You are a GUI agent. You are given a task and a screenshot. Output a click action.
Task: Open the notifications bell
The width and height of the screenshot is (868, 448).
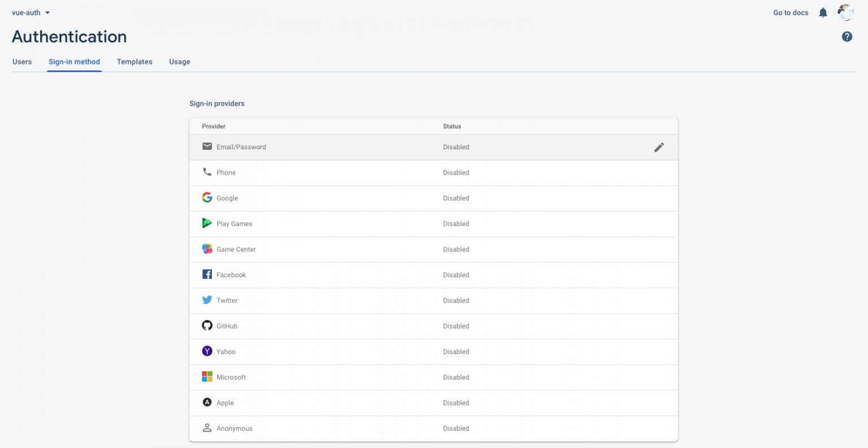pyautogui.click(x=823, y=13)
